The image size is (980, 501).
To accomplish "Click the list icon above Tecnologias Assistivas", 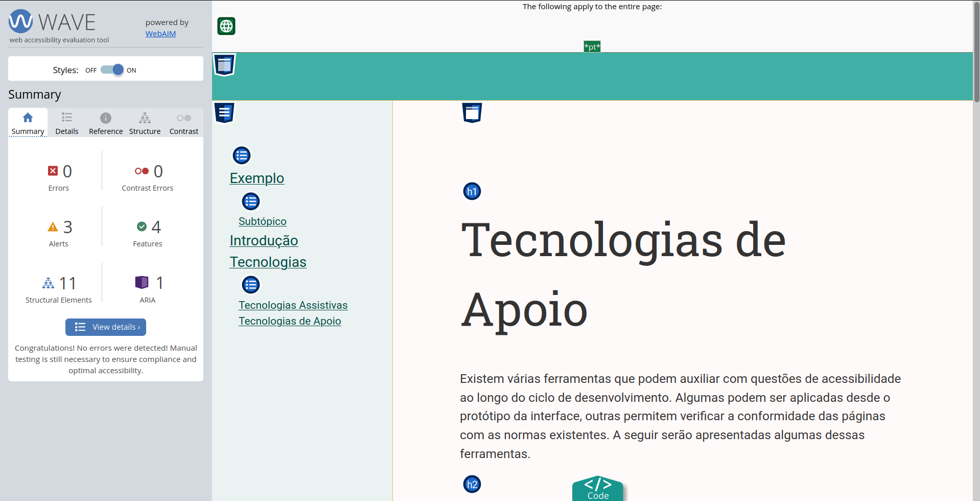I will tap(251, 285).
